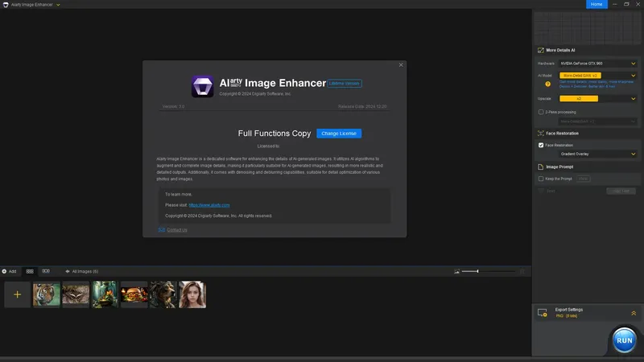Click the View button beside Keep the Prompt
This screenshot has height=362, width=644.
[583, 179]
